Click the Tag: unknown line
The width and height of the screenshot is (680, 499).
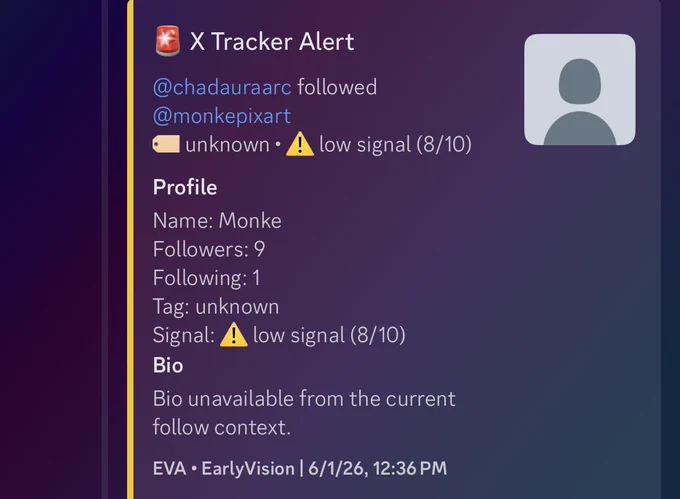[x=216, y=307]
